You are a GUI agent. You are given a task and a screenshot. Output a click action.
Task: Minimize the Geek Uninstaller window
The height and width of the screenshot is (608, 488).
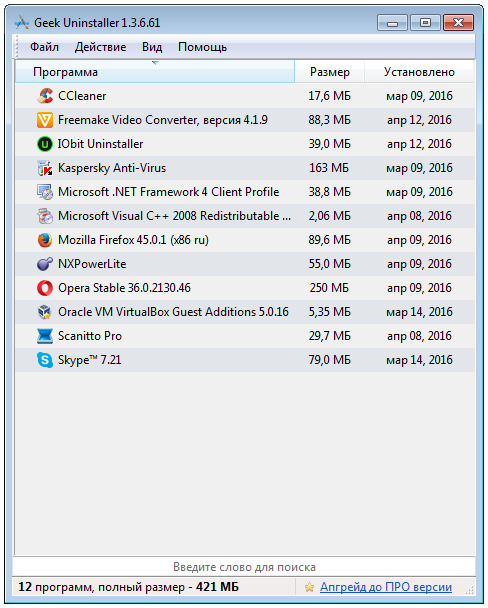click(392, 23)
